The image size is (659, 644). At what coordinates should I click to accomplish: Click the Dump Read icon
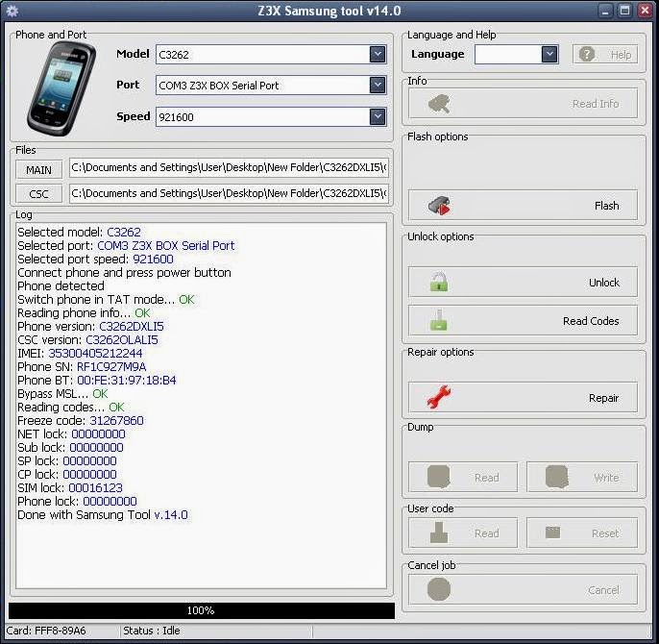click(439, 477)
